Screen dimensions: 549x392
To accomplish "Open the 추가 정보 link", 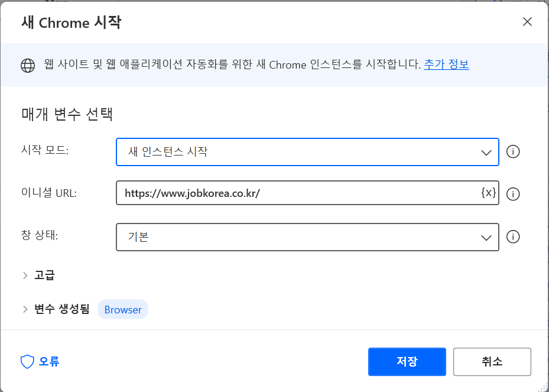I will coord(446,64).
